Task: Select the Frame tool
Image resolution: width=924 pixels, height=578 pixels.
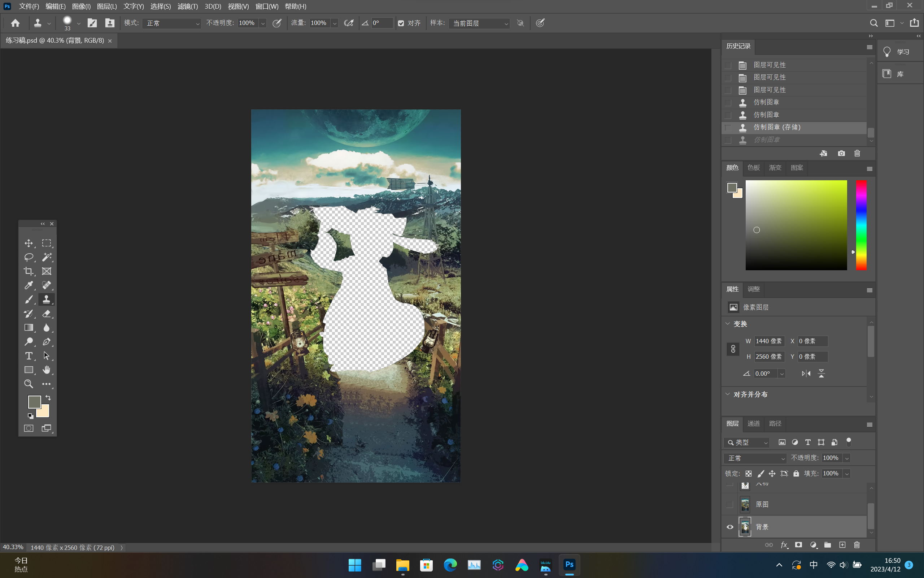Action: [47, 271]
